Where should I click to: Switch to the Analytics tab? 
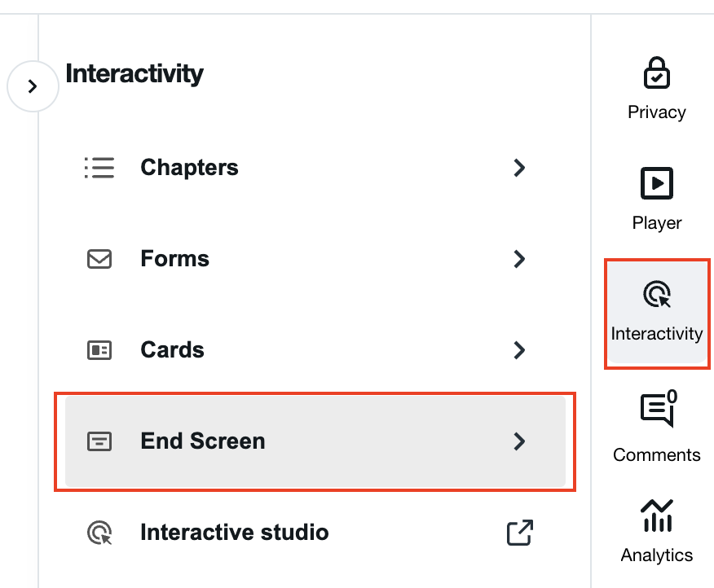657,529
